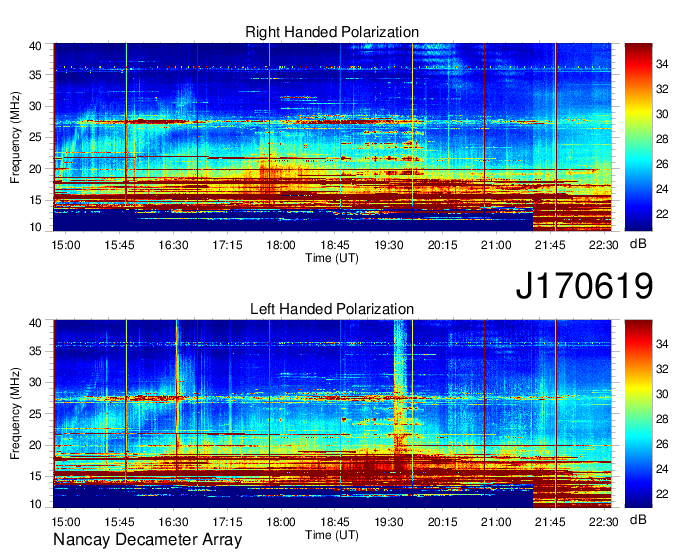680x552 pixels.
Task: Click the "Nancay Decameter Array" caption
Action: coord(147,540)
